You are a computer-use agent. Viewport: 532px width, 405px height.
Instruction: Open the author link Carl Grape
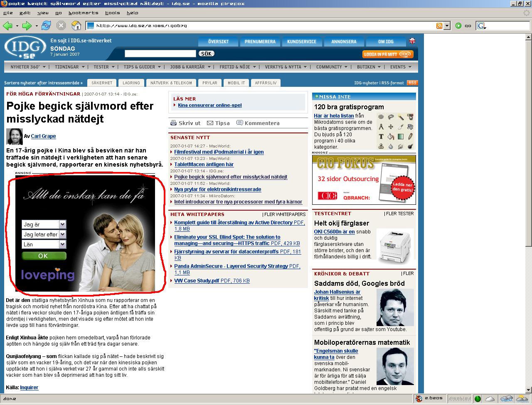43,136
